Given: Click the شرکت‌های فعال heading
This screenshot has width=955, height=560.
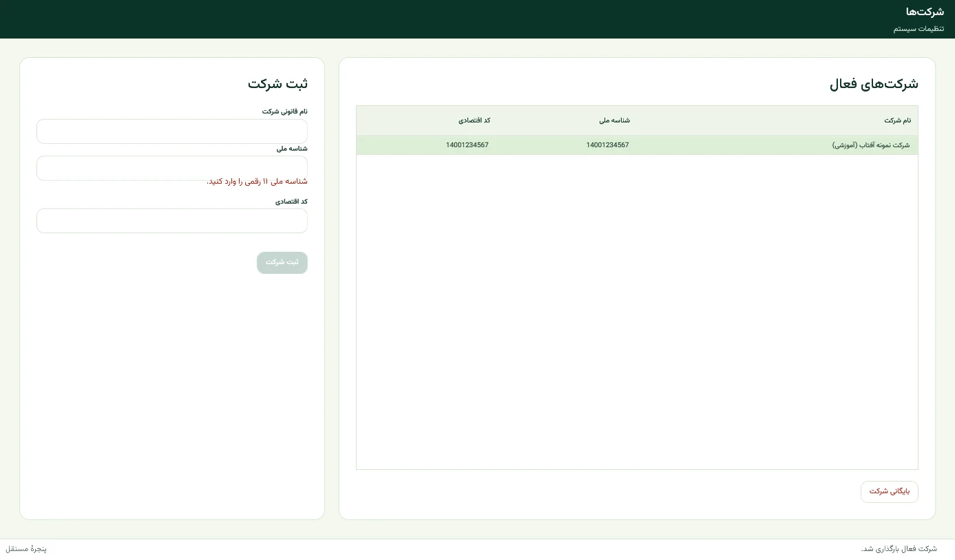Looking at the screenshot, I should pyautogui.click(x=874, y=85).
